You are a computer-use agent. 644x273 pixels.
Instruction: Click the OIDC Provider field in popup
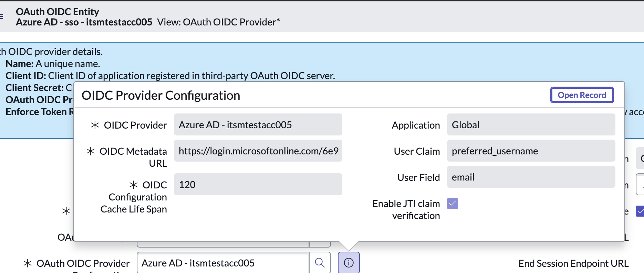(258, 124)
